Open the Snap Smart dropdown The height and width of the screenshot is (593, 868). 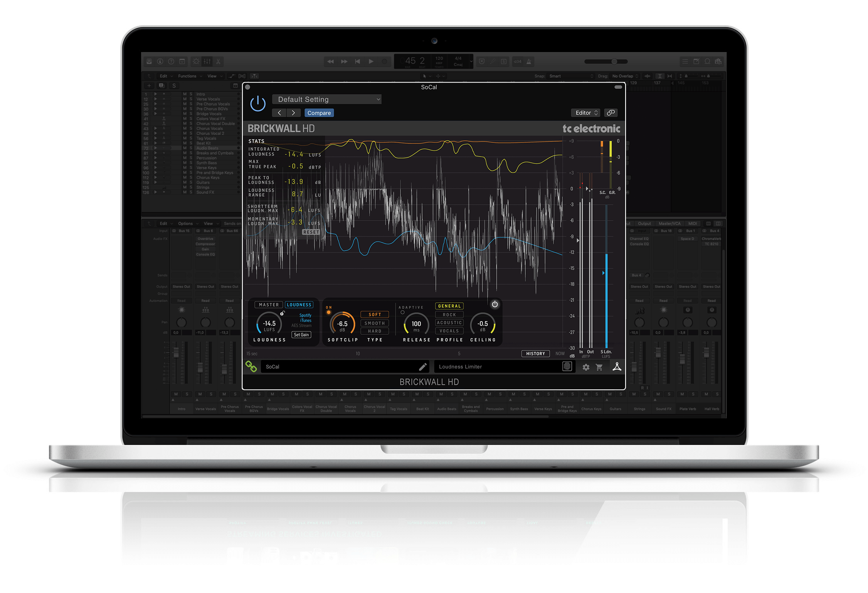[571, 76]
